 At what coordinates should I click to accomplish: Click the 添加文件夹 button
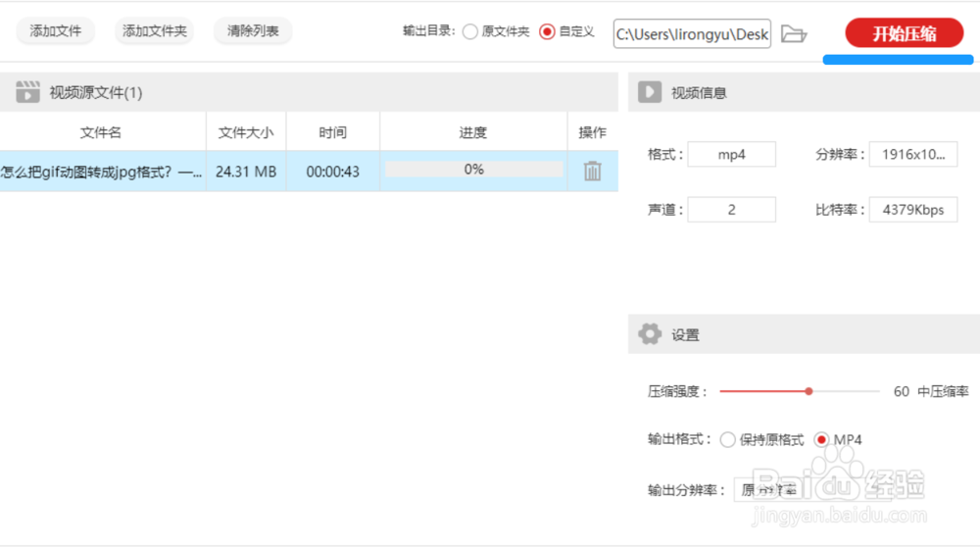(155, 31)
